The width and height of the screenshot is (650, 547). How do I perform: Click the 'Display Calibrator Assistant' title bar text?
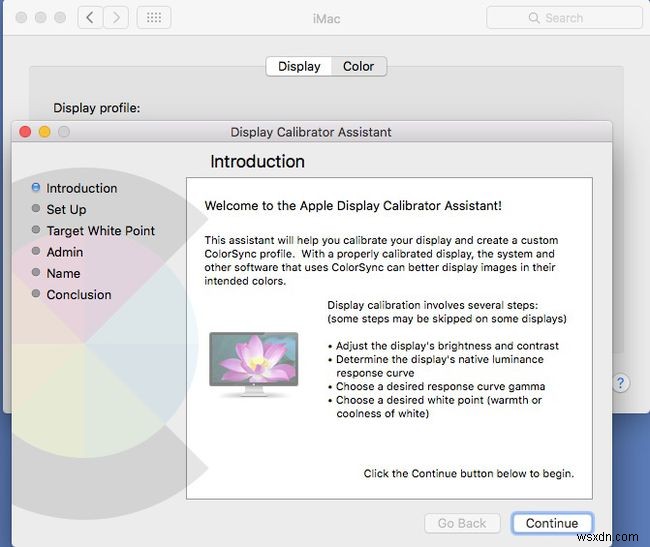[x=311, y=132]
